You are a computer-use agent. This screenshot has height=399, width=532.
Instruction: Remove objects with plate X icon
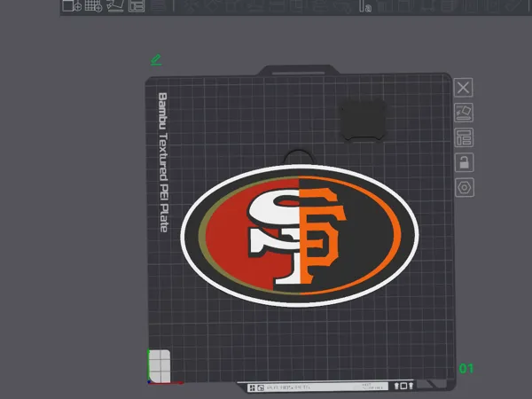click(463, 88)
